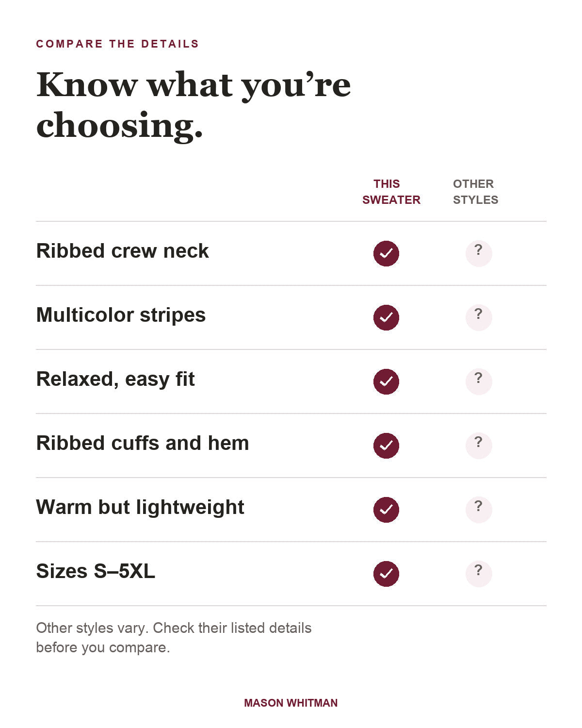Click the question mark for Warm but lightweight
The width and height of the screenshot is (582, 728).
[x=479, y=510]
